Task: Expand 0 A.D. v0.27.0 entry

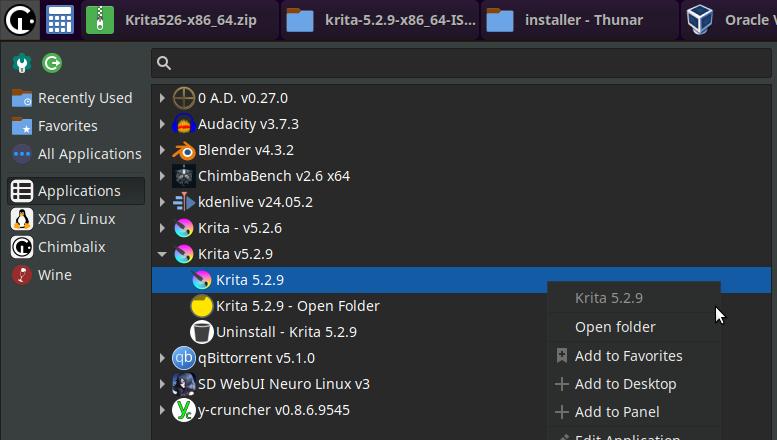Action: [x=162, y=98]
